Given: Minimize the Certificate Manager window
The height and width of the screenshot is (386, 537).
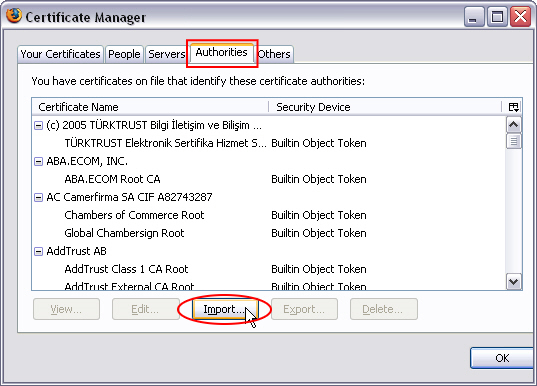Looking at the screenshot, I should 474,16.
